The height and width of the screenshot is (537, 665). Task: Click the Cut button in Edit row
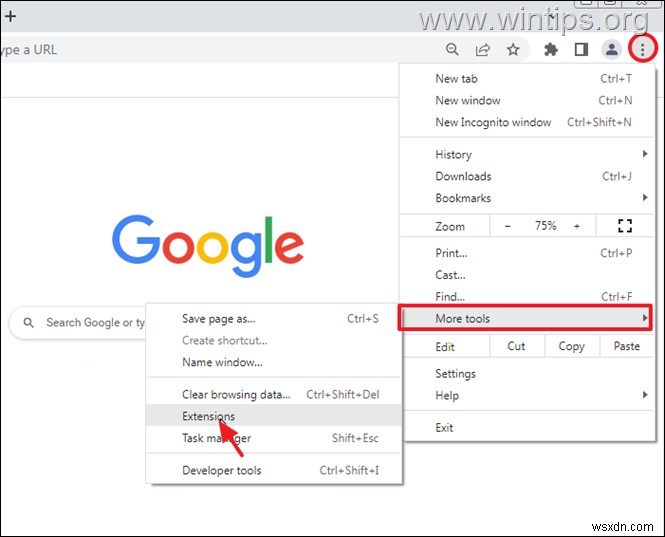(516, 346)
